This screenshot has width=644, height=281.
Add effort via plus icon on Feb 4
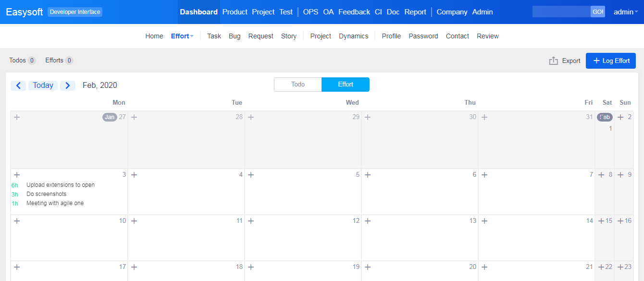click(x=134, y=175)
